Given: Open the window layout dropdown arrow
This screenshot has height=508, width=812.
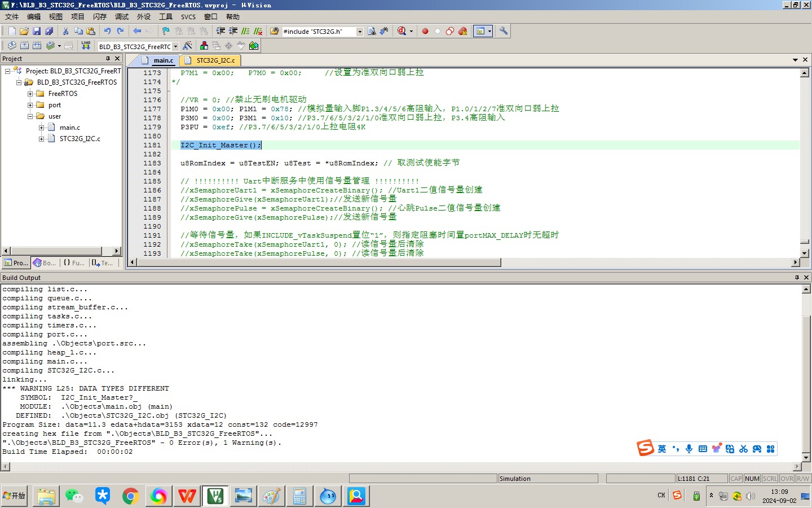Looking at the screenshot, I should (489, 32).
